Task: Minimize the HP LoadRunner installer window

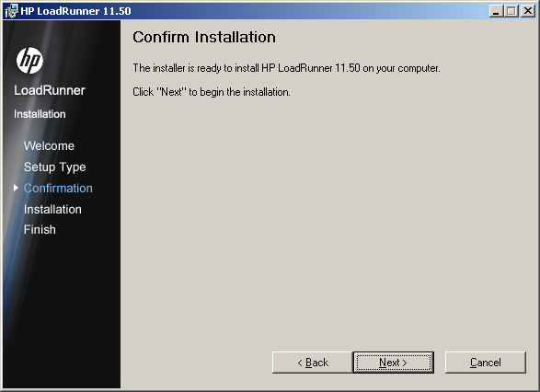Action: click(x=496, y=11)
